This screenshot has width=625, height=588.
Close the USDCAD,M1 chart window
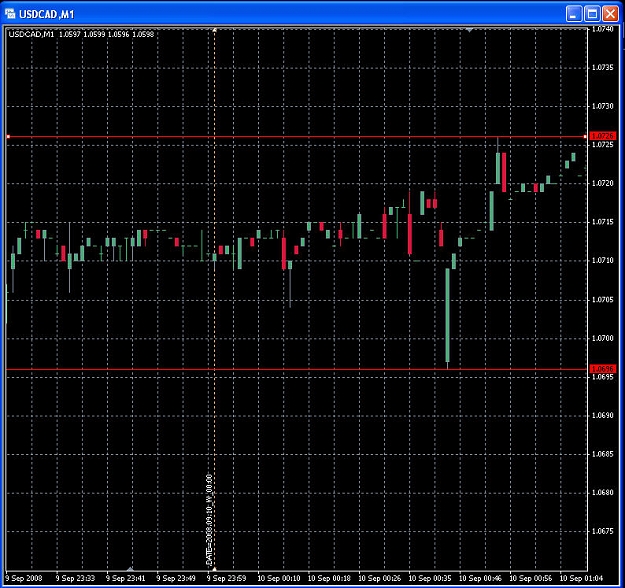(611, 14)
